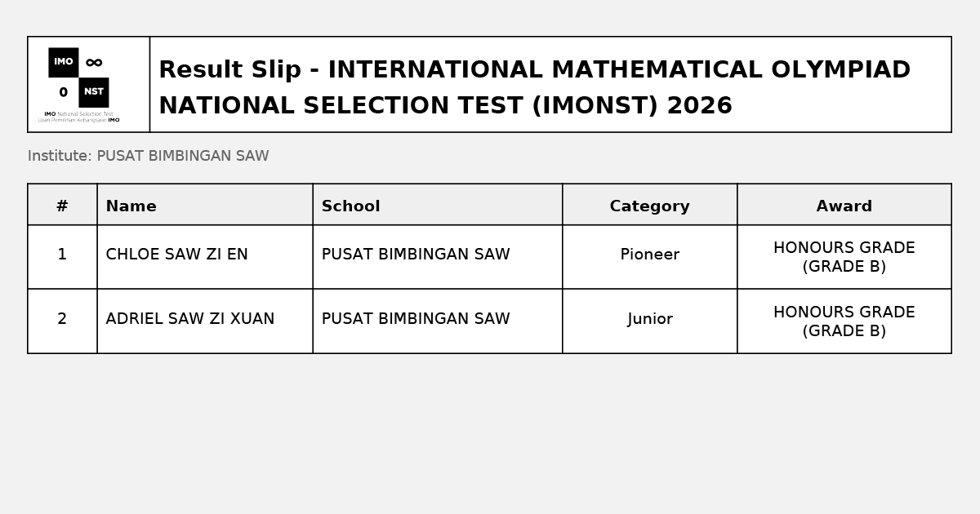
Task: Click the Category column header
Action: click(x=650, y=205)
